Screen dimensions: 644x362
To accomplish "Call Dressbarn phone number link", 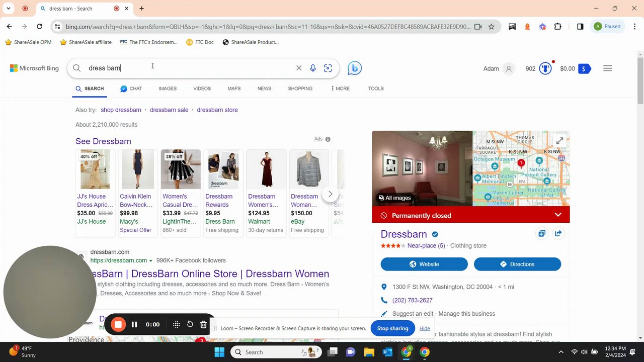I will (x=413, y=300).
